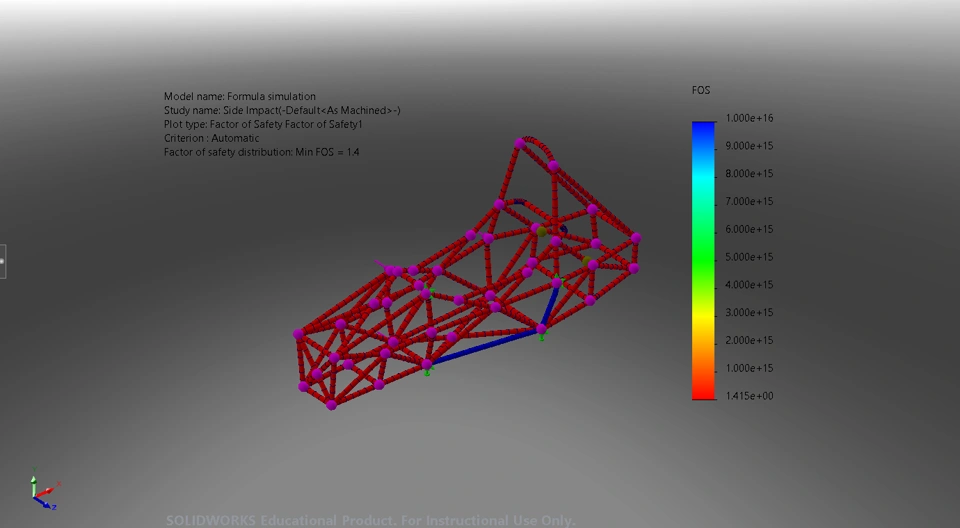This screenshot has height=528, width=960.
Task: Click the FOS legend title
Action: coord(701,90)
